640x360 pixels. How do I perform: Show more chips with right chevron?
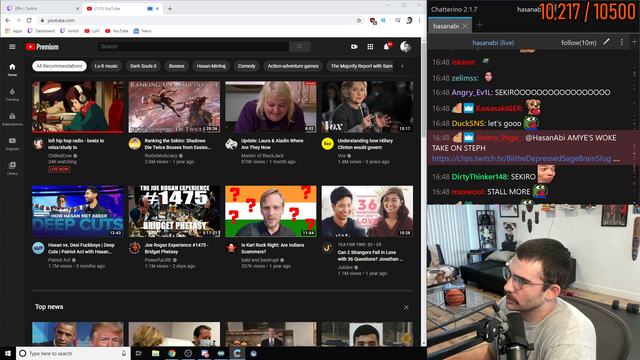[402, 66]
